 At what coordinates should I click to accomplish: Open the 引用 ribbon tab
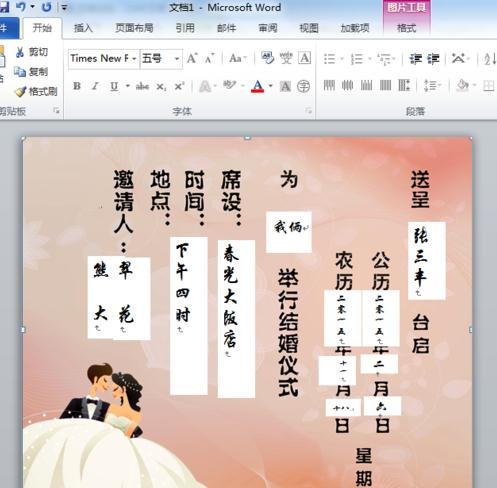pos(185,28)
